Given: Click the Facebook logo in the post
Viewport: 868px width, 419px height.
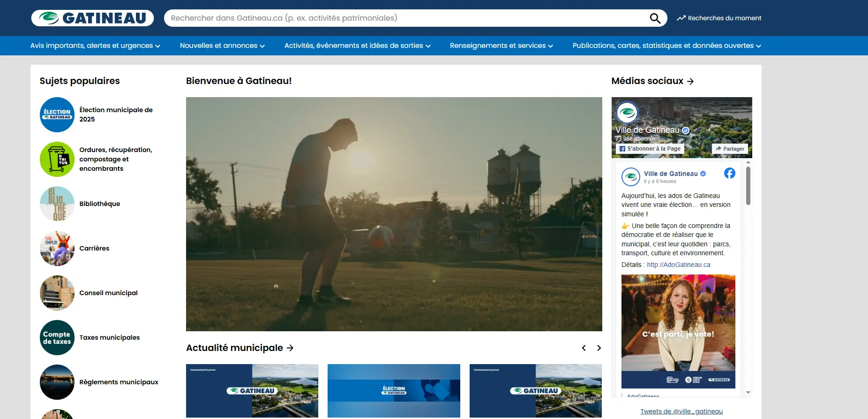Looking at the screenshot, I should point(729,174).
